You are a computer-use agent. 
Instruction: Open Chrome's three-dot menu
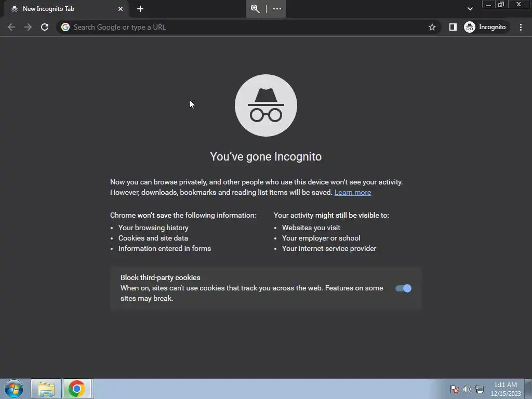pyautogui.click(x=521, y=27)
